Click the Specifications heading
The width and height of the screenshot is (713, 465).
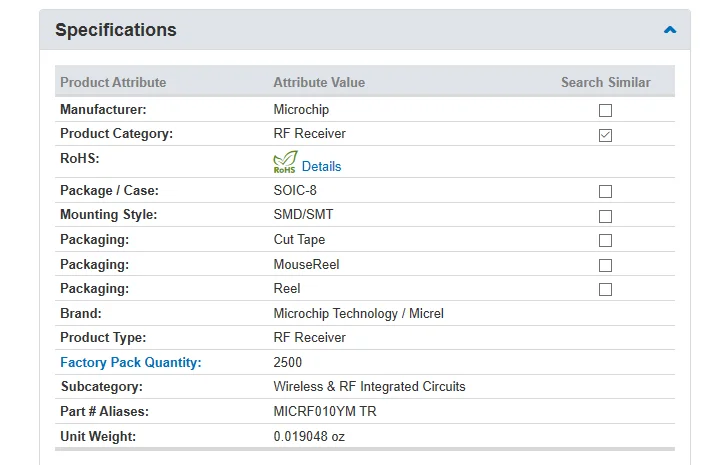point(115,30)
